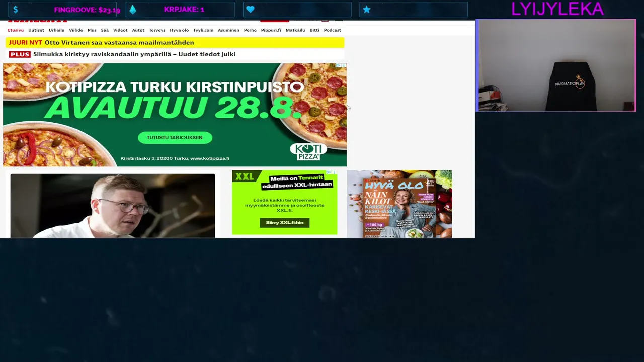Viewport: 644px width, 362px height.
Task: Click the blue star icon in overlay
Action: tap(367, 10)
